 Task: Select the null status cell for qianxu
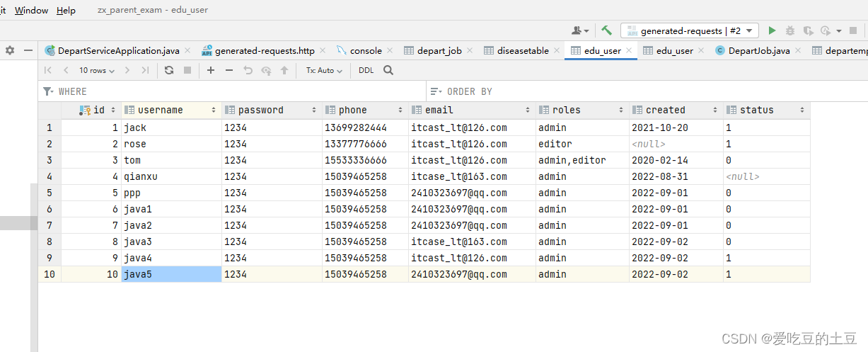tap(766, 176)
